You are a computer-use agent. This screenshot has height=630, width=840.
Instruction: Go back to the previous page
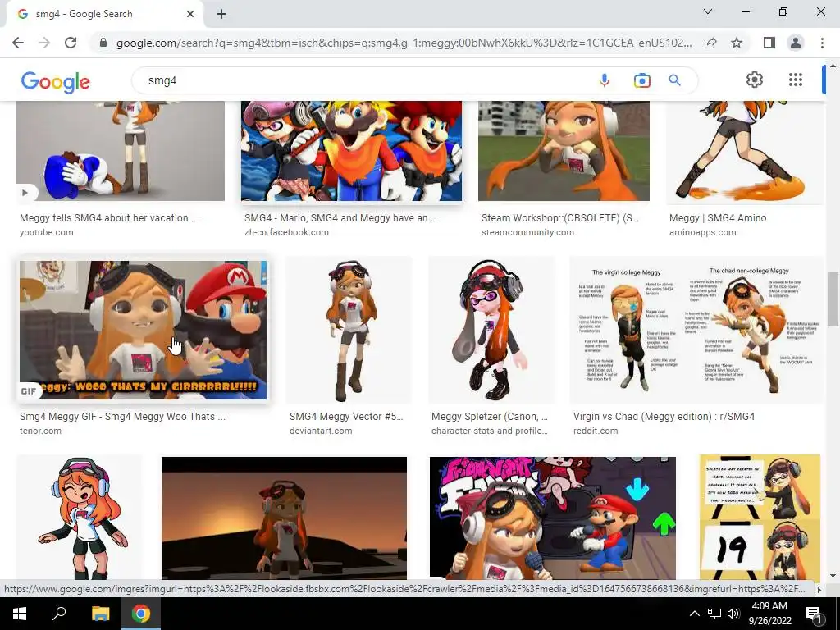pyautogui.click(x=18, y=43)
